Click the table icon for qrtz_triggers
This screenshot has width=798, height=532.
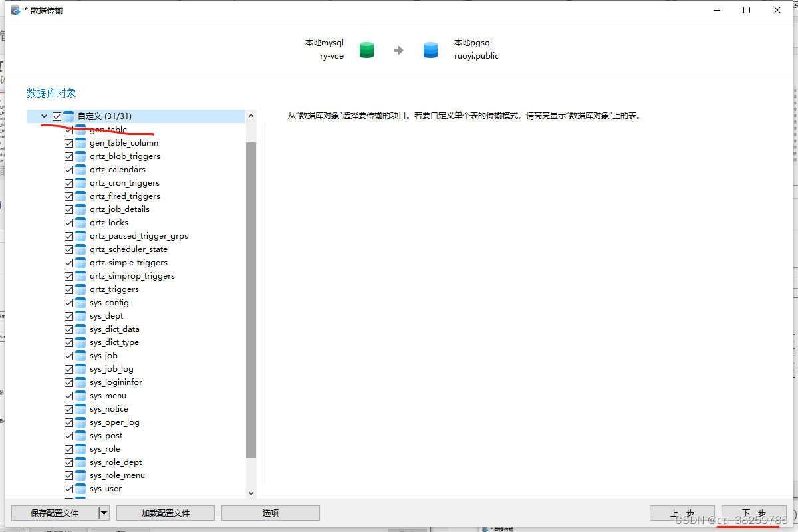pos(80,289)
